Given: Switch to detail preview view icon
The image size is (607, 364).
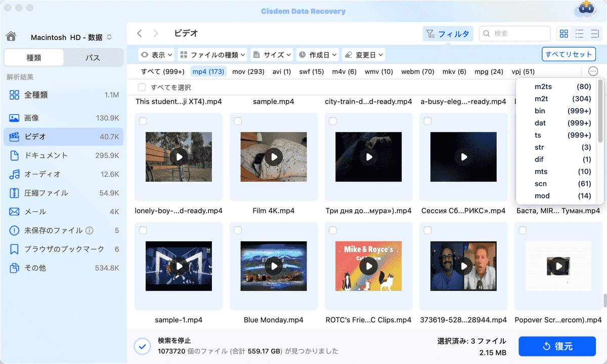Looking at the screenshot, I should [x=595, y=34].
